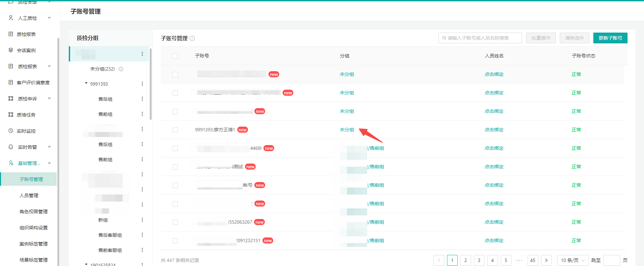The width and height of the screenshot is (644, 266).
Task: Check the row ending 552063267
Action: coord(175,222)
